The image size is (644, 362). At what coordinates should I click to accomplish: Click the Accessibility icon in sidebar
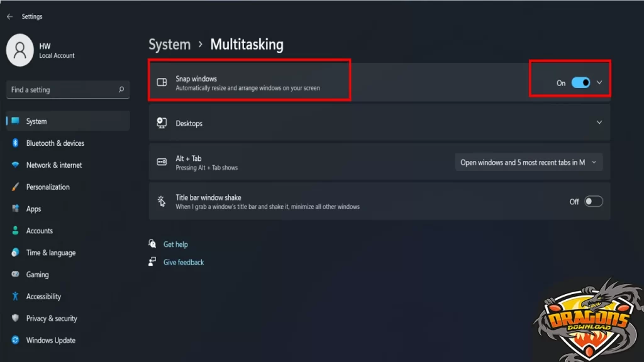(15, 296)
